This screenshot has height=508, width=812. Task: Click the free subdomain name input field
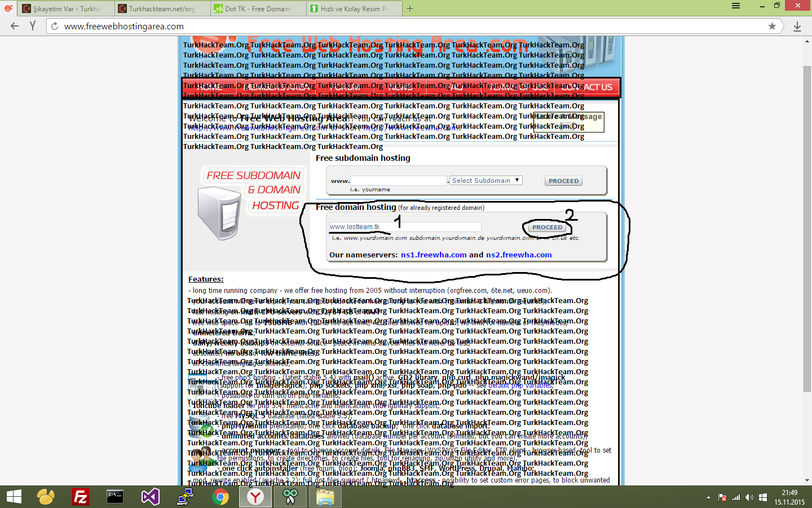coord(399,180)
